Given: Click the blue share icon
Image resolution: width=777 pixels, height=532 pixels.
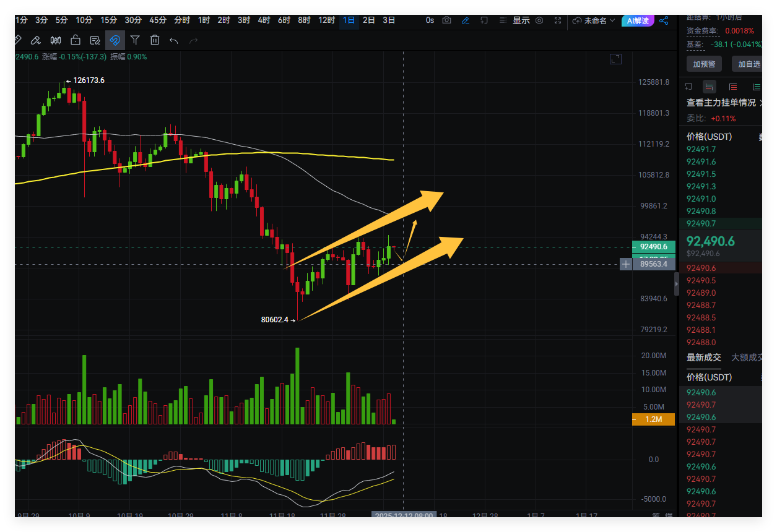Looking at the screenshot, I should click(664, 20).
